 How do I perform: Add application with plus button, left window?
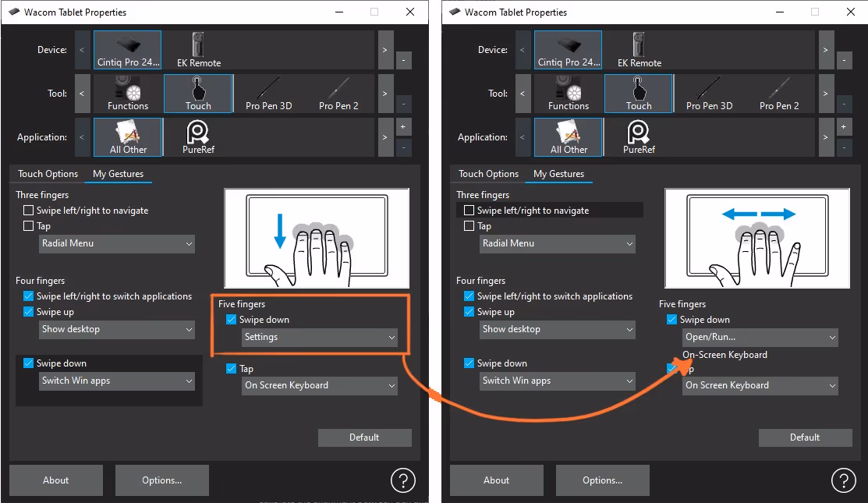pyautogui.click(x=403, y=126)
